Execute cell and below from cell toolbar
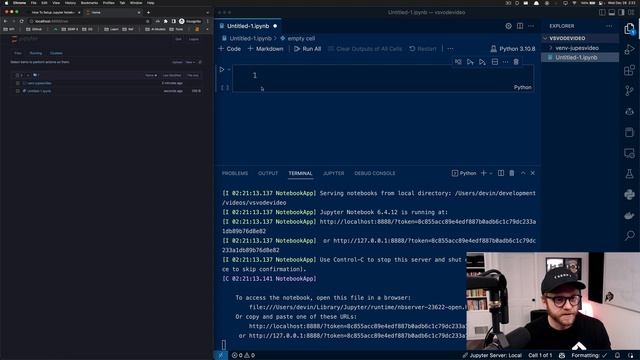Screen dimensions: 640x360 coord(482,62)
